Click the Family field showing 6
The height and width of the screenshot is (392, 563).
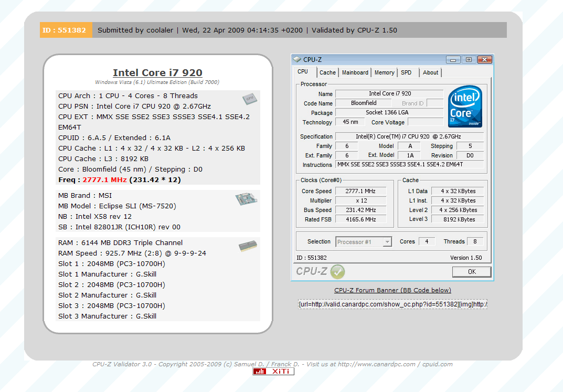pyautogui.click(x=347, y=146)
